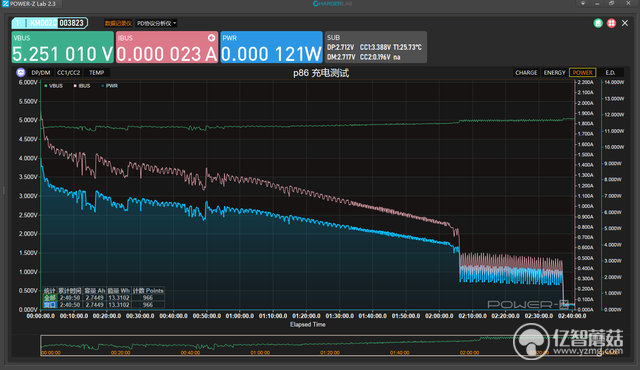The width and height of the screenshot is (640, 370).
Task: Click the POWER-Z app logo icon
Action: tap(5, 4)
